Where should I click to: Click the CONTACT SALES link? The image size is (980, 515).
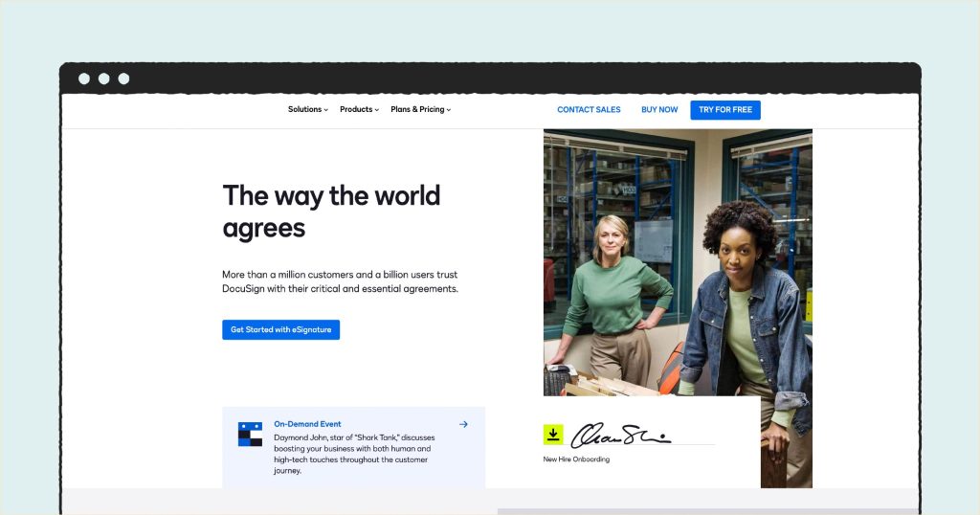point(589,109)
